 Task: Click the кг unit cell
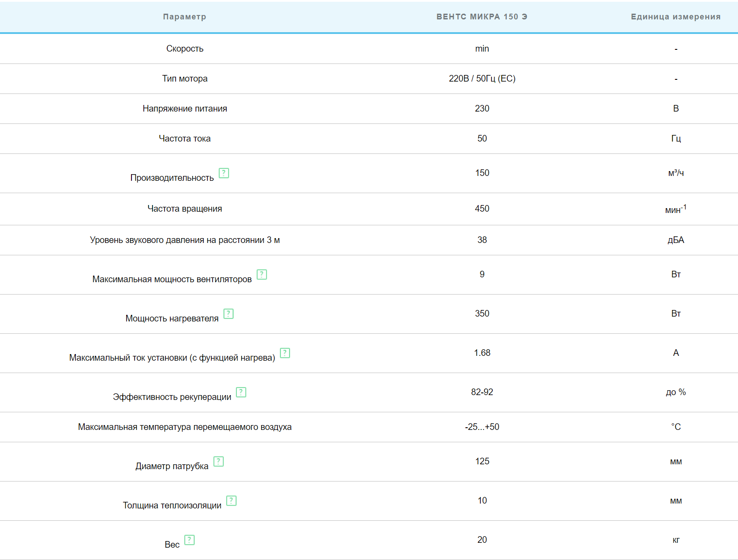coord(676,540)
